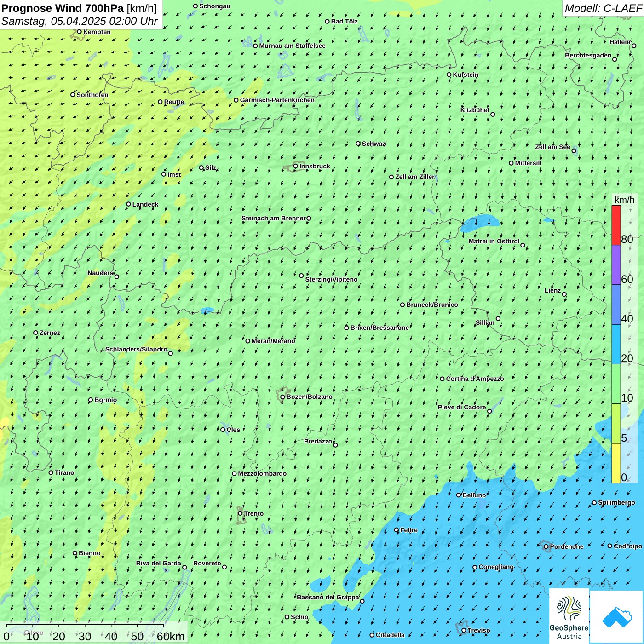This screenshot has width=644, height=644.
Task: Click the 'Modell: C-LAEF' label
Action: coord(603,8)
